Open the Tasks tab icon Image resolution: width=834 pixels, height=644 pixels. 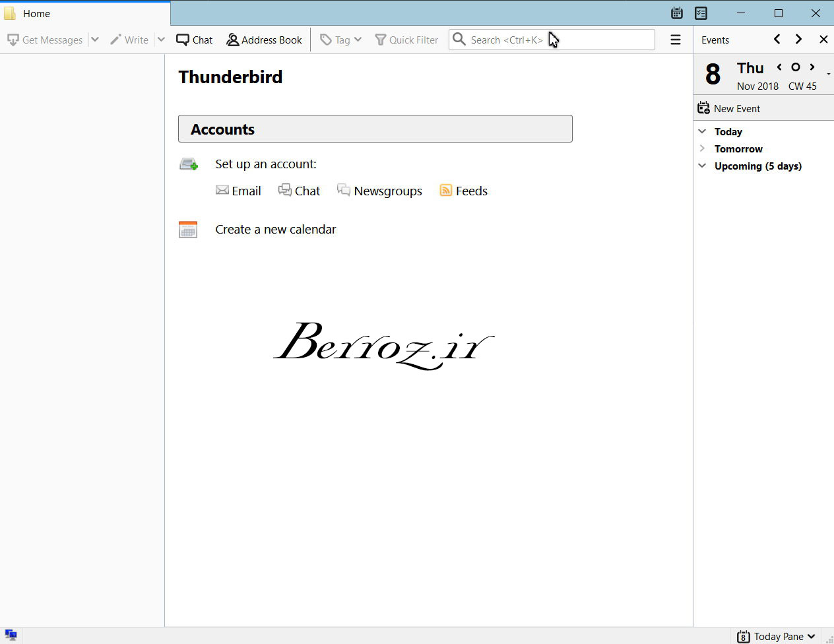[701, 13]
